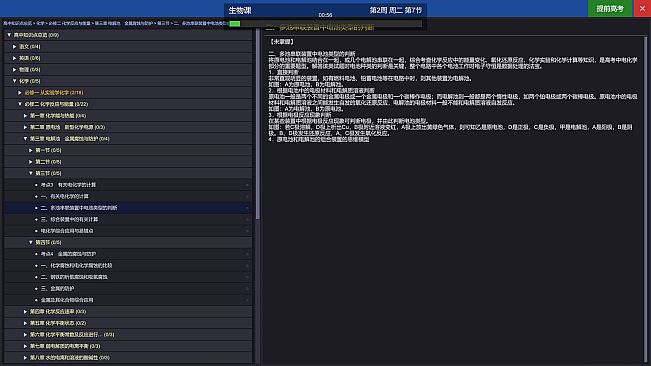This screenshot has height=366, width=651.
Task: Open topic 电化学综合应用与易错点
Action: 128,231
